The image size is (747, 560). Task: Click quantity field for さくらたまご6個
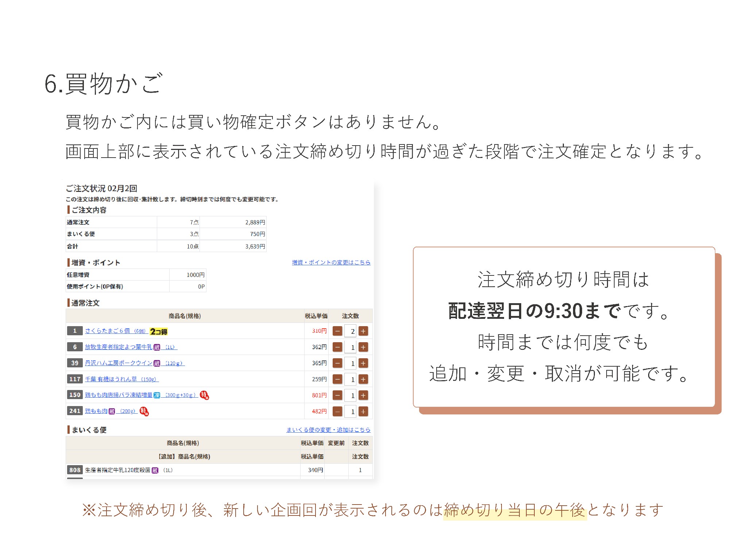tap(351, 331)
